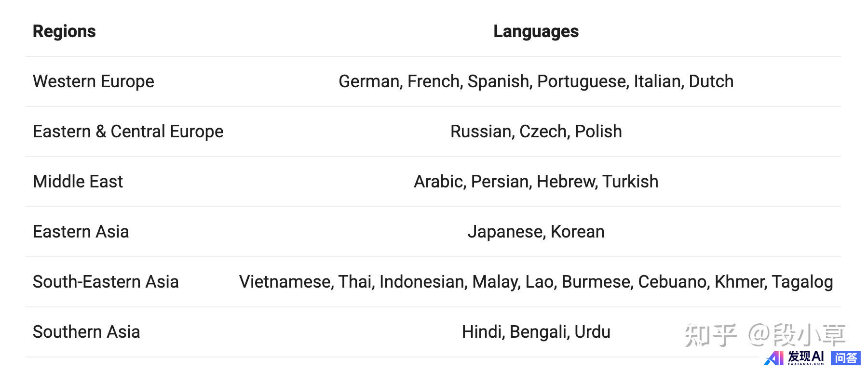The image size is (868, 370).
Task: Click the Regions column header
Action: click(64, 31)
